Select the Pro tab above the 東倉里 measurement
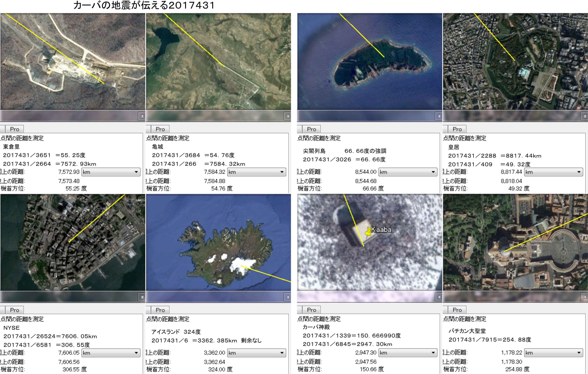Screen dimensions: 588x374 pyautogui.click(x=14, y=129)
